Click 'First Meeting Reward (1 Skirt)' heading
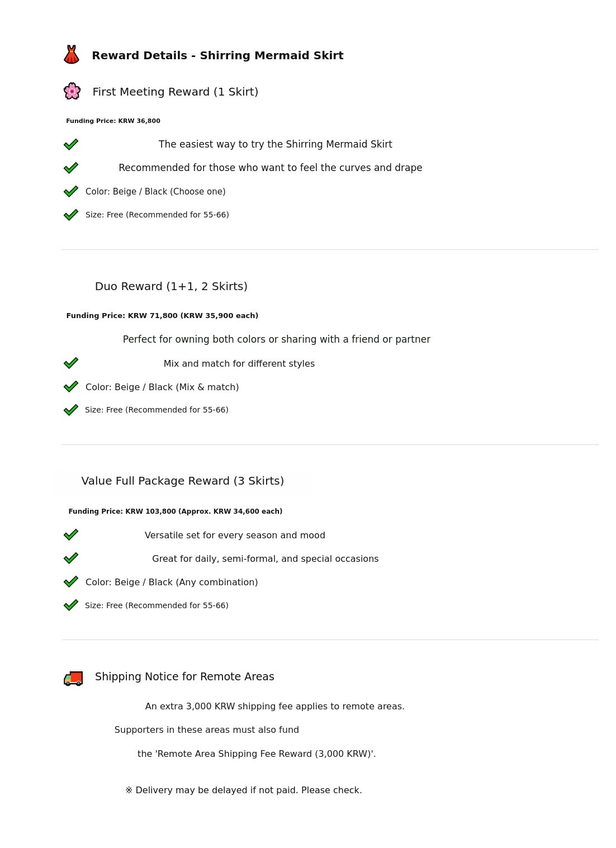616x848 pixels. 175,92
